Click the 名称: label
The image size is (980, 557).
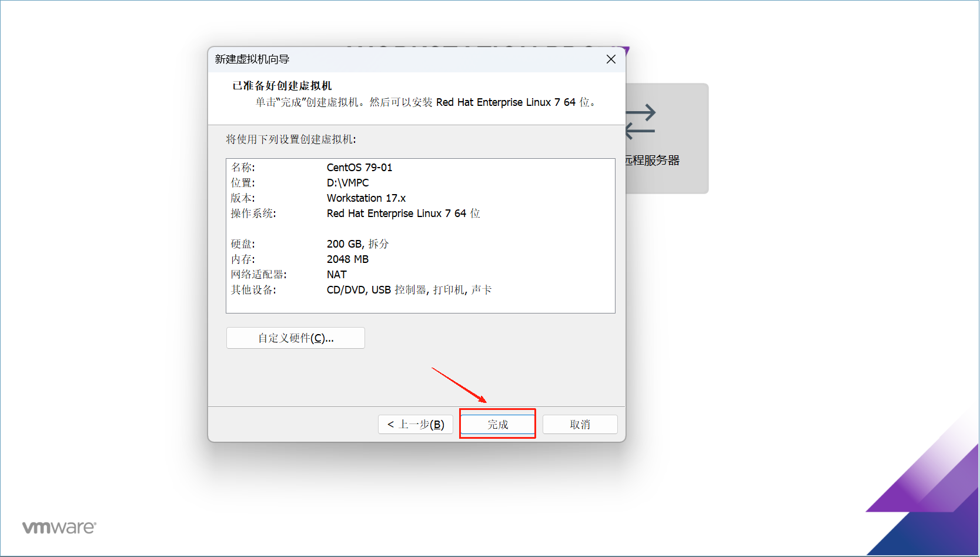pos(243,168)
